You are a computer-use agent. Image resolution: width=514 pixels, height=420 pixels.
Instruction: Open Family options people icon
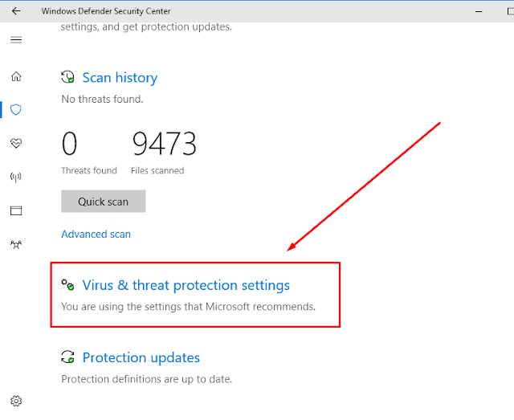(16, 245)
